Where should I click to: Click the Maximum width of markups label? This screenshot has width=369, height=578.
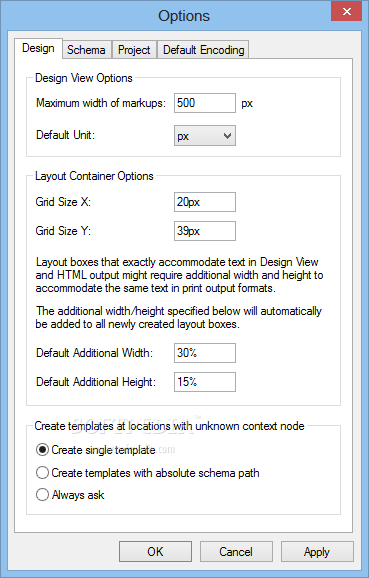click(101, 103)
